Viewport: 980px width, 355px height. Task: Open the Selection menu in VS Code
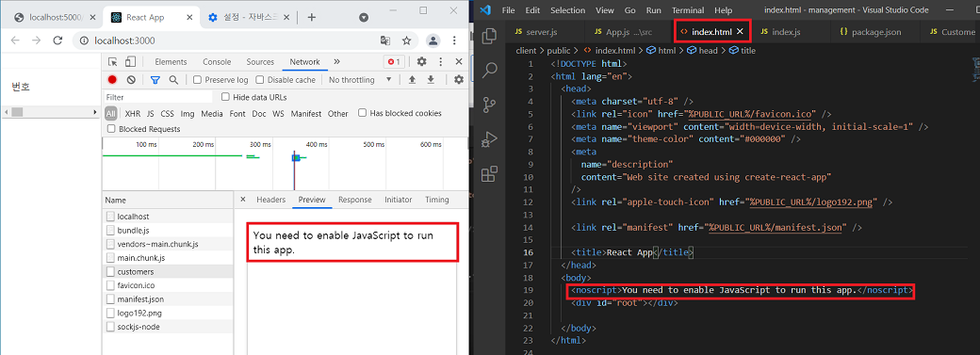point(567,10)
